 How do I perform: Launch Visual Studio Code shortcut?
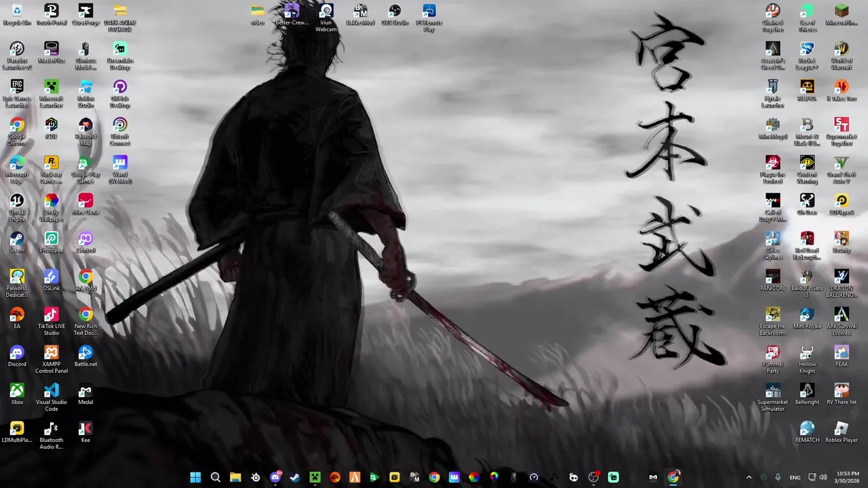(x=52, y=398)
